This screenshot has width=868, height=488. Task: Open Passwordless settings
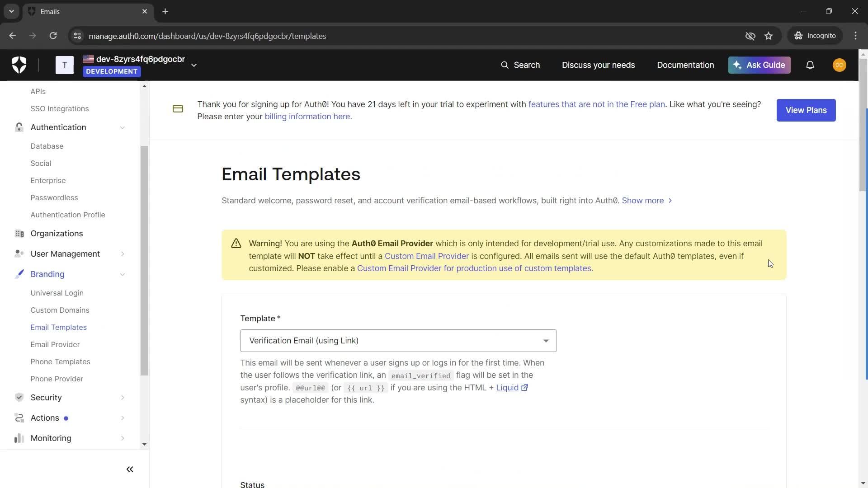54,197
